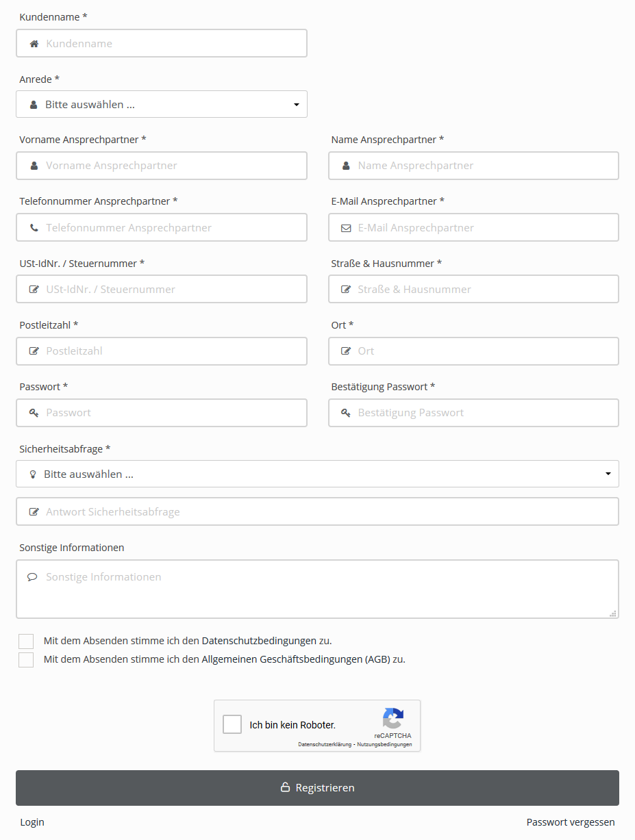Screen dimensions: 635x840
Task: Open the Anrede dropdown
Action: tap(162, 105)
